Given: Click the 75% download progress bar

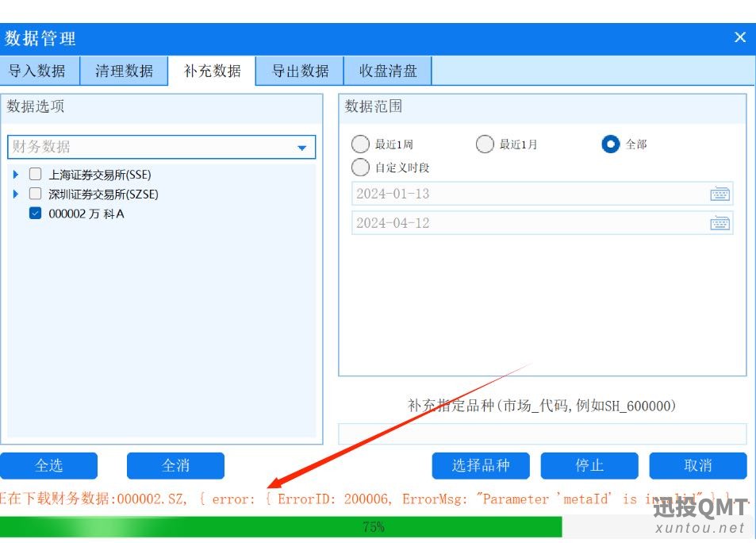Looking at the screenshot, I should tap(378, 526).
